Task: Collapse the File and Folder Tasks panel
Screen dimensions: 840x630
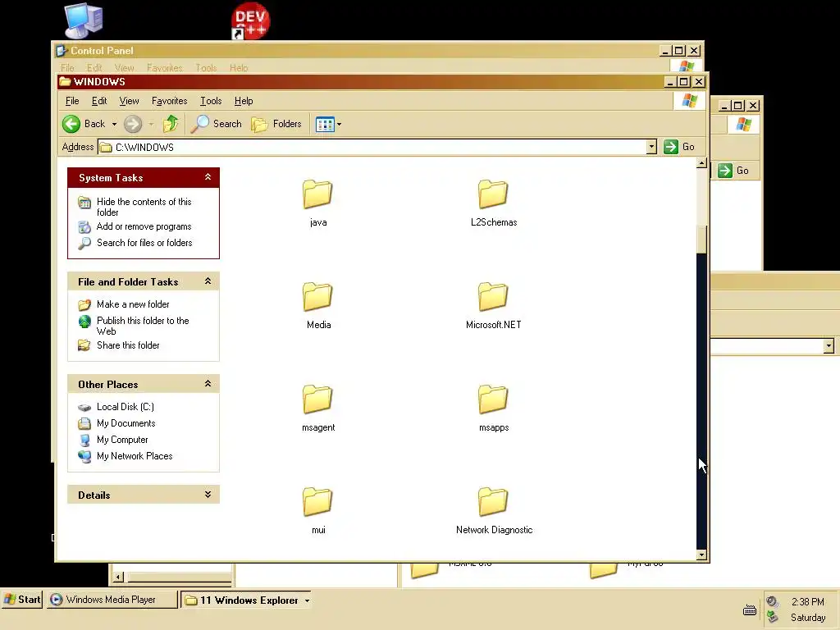Action: [x=208, y=281]
